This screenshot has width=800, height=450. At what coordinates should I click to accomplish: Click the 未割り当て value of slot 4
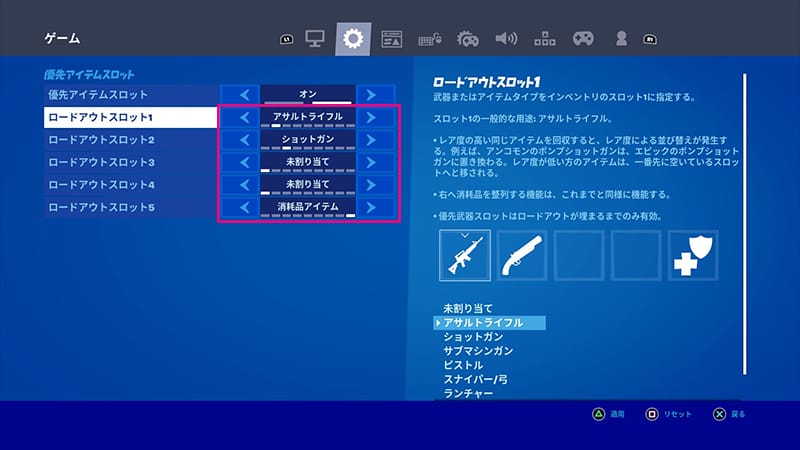[x=308, y=185]
